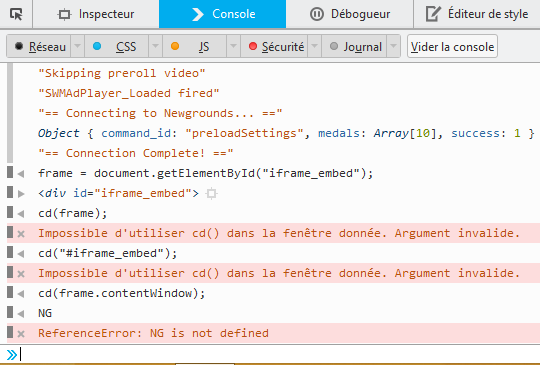The width and height of the screenshot is (540, 365).
Task: Select the "SWMAdPlayer_Loaded fired" log line
Action: (128, 93)
